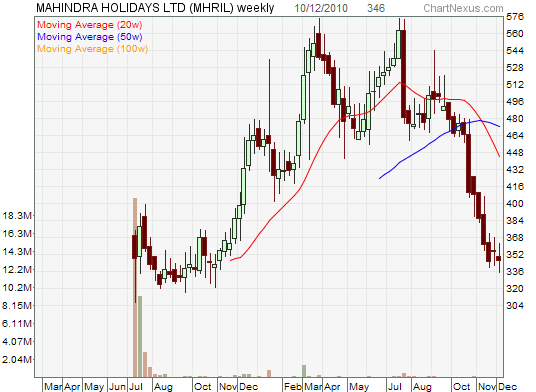Click the Mar label at left of time axis
The height and width of the screenshot is (392, 536).
[x=53, y=387]
